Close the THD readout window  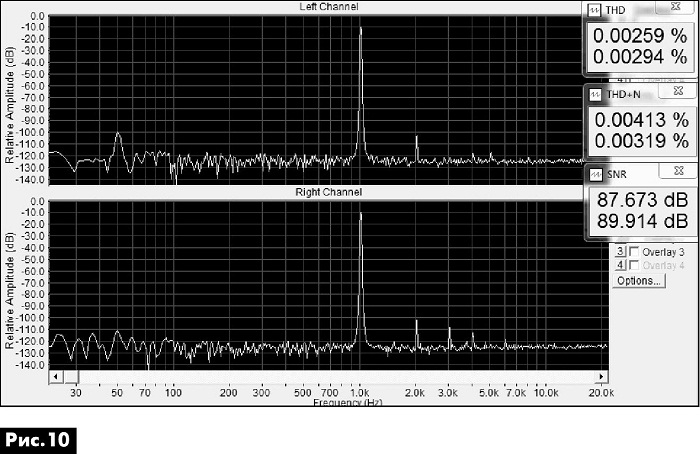tap(675, 7)
